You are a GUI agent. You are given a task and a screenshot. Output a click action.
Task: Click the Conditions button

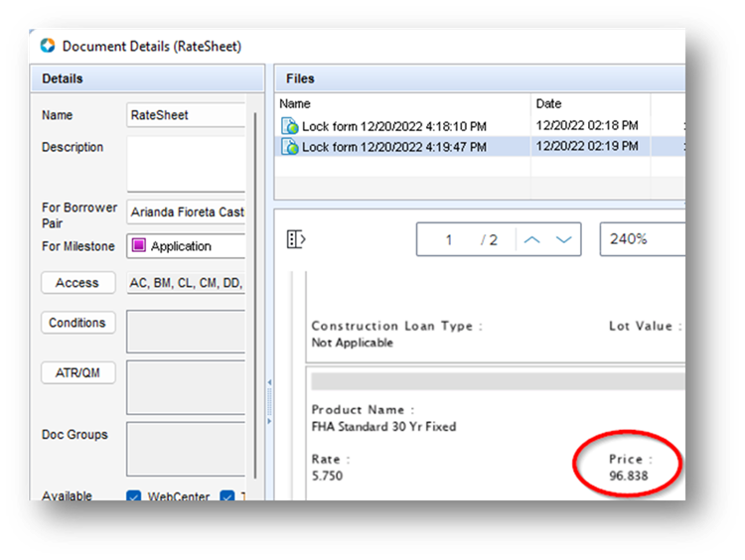[77, 323]
